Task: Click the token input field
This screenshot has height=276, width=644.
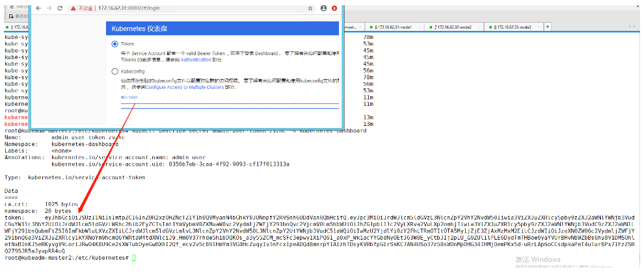Action: point(230,104)
